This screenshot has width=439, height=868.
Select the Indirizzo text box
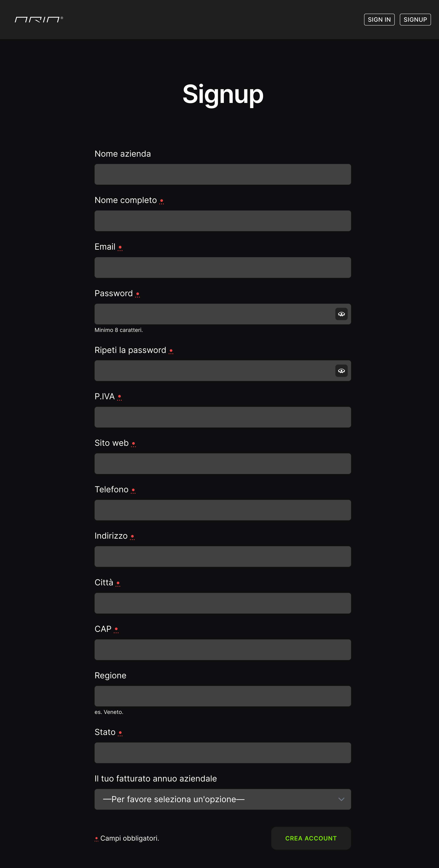pyautogui.click(x=223, y=557)
